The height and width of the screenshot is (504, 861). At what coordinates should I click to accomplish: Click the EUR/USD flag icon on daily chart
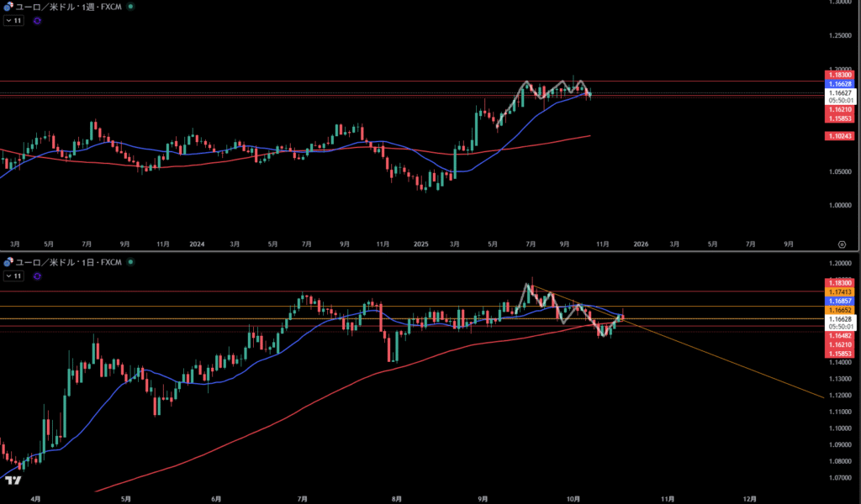click(8, 263)
